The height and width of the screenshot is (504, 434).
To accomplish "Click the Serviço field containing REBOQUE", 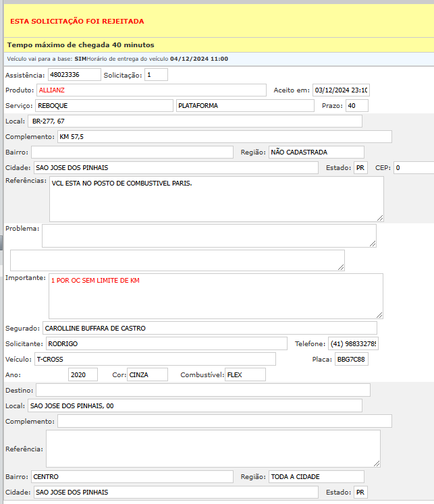I will [104, 106].
